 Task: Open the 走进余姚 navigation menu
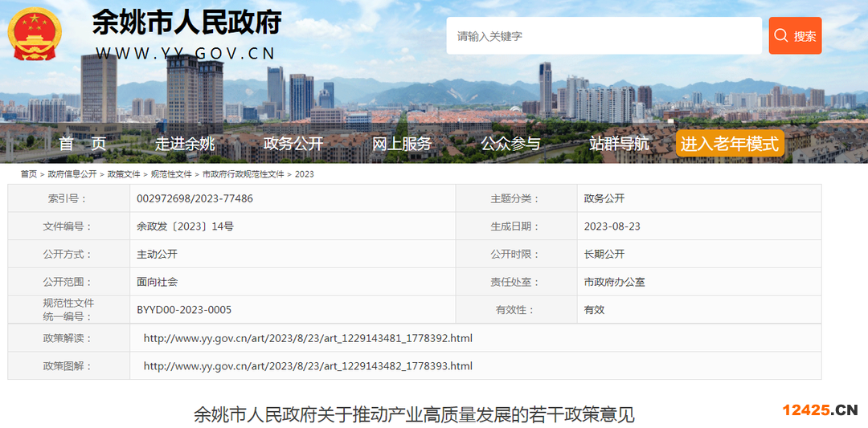[x=185, y=144]
